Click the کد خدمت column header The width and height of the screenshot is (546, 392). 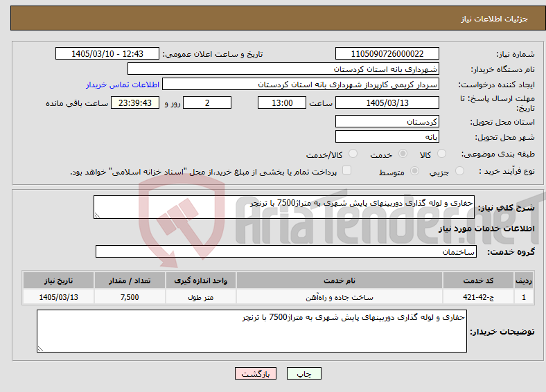click(479, 280)
